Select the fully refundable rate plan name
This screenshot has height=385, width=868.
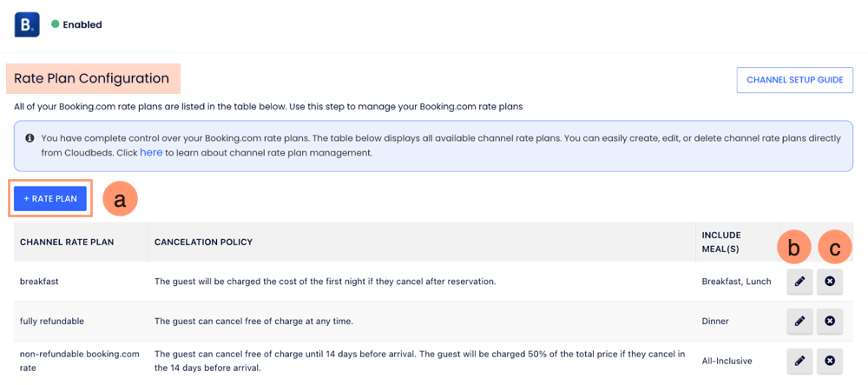click(x=52, y=322)
